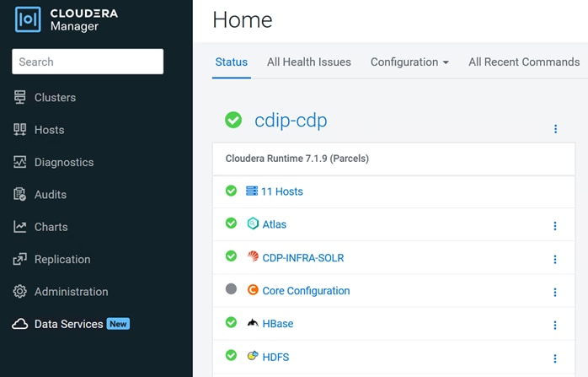
Task: Open Replication in the sidebar
Action: (x=62, y=259)
